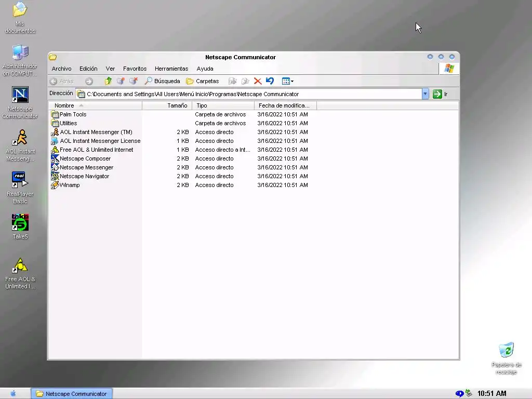Click the Copy To toolbar icon
This screenshot has width=532, height=399.
point(245,81)
